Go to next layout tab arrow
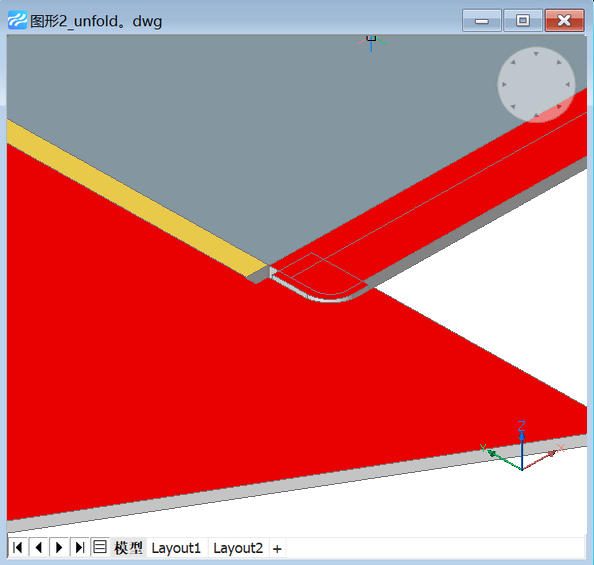The width and height of the screenshot is (594, 565). pos(59,548)
